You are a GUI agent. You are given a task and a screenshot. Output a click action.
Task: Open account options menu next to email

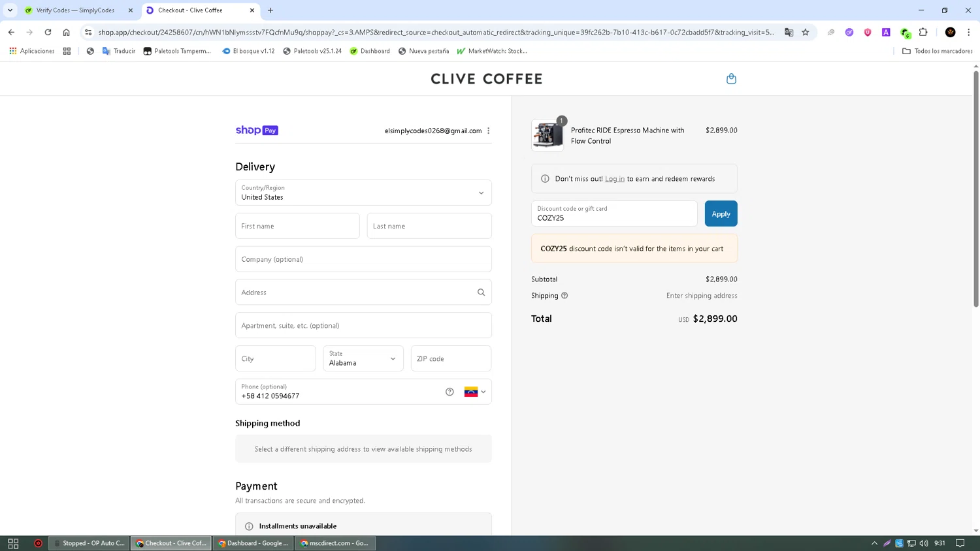click(x=489, y=131)
